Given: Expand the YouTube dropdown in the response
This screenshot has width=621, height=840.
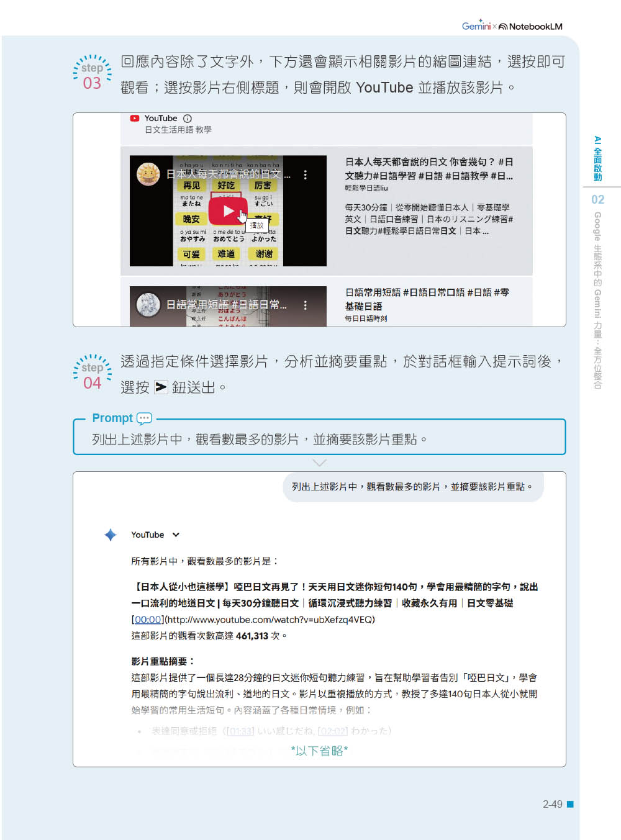Looking at the screenshot, I should (176, 535).
